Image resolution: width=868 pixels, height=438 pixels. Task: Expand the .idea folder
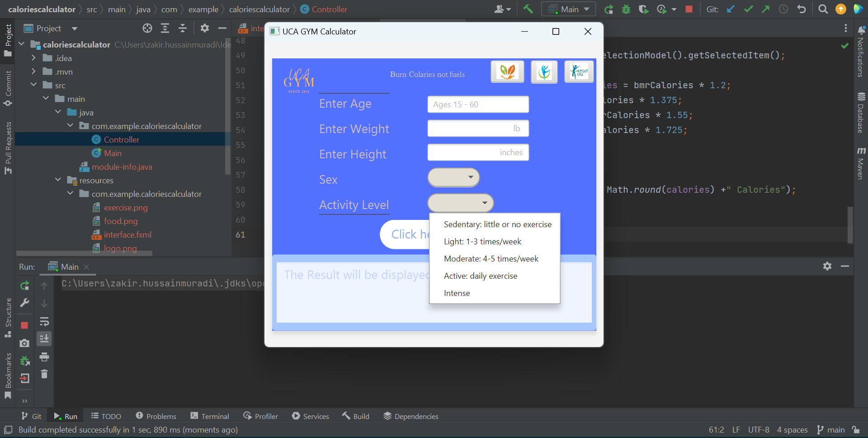click(x=33, y=58)
